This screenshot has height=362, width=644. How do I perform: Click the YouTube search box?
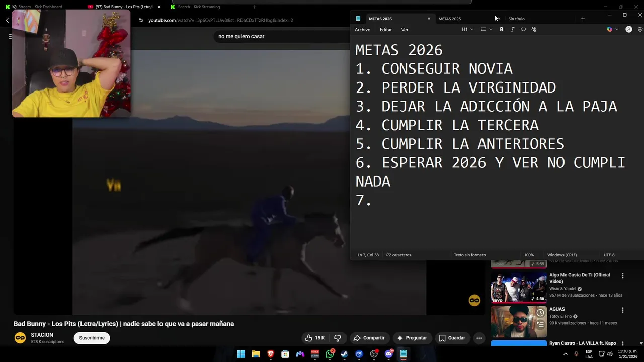point(282,36)
